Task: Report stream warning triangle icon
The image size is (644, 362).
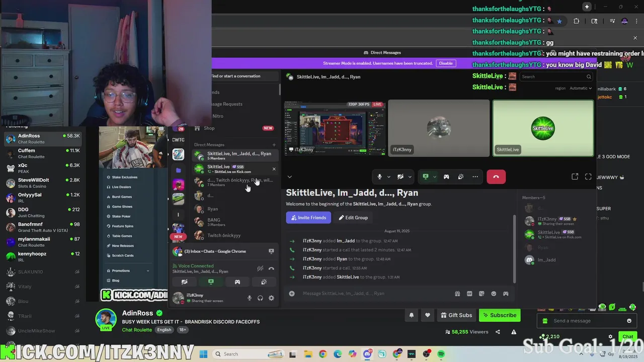Action: (x=514, y=332)
